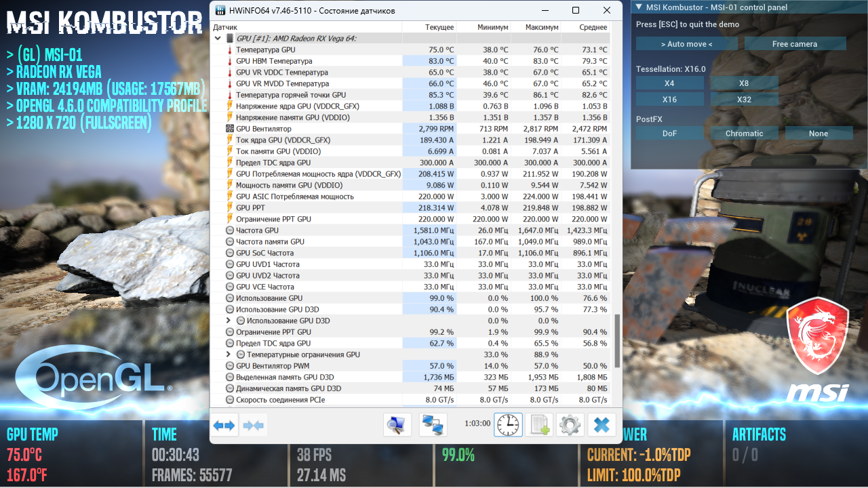Select the GPU UVD2 Частота row label

point(267,276)
